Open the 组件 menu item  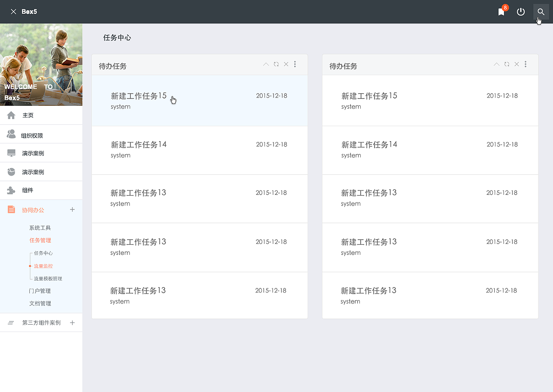41,190
